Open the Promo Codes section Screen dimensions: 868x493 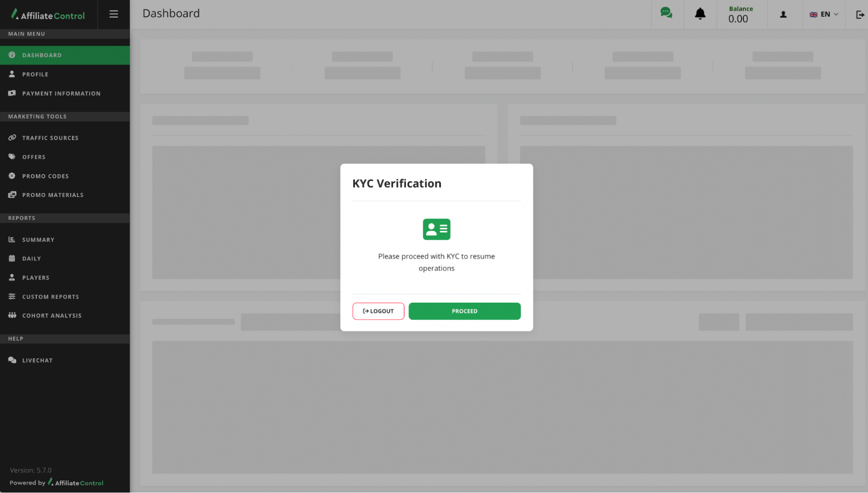(x=46, y=176)
